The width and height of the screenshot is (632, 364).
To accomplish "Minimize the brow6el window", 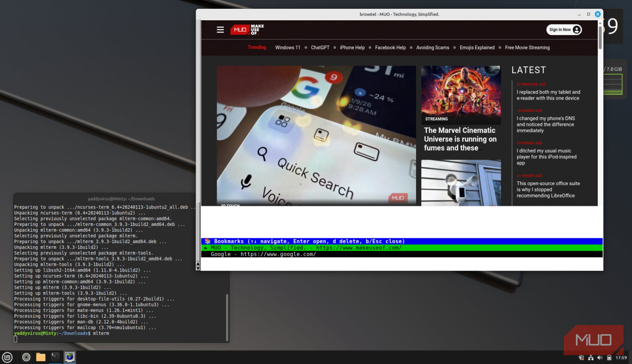I will tap(579, 14).
